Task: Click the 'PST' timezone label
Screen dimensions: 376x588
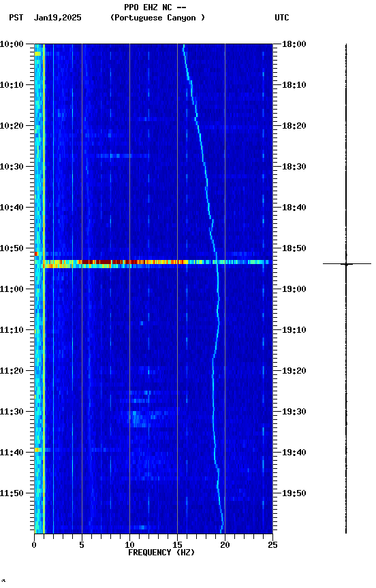Action: point(16,18)
